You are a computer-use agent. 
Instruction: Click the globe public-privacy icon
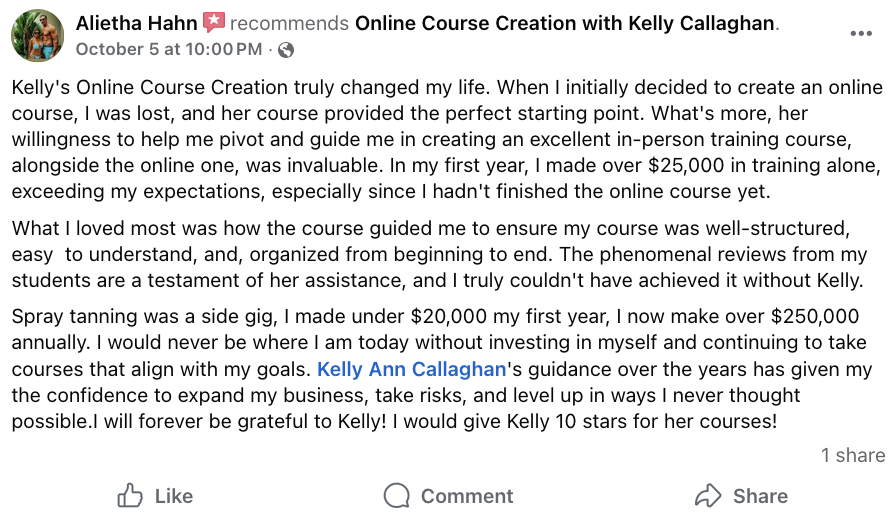[286, 49]
